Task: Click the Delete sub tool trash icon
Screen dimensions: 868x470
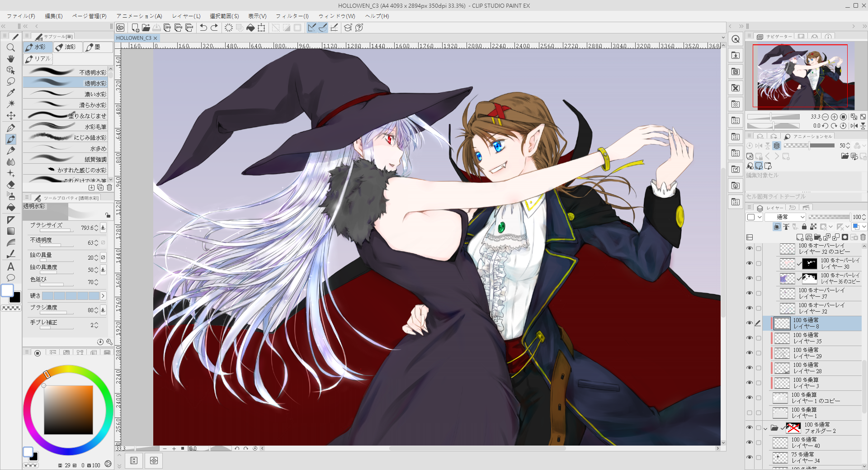Action: pyautogui.click(x=109, y=187)
